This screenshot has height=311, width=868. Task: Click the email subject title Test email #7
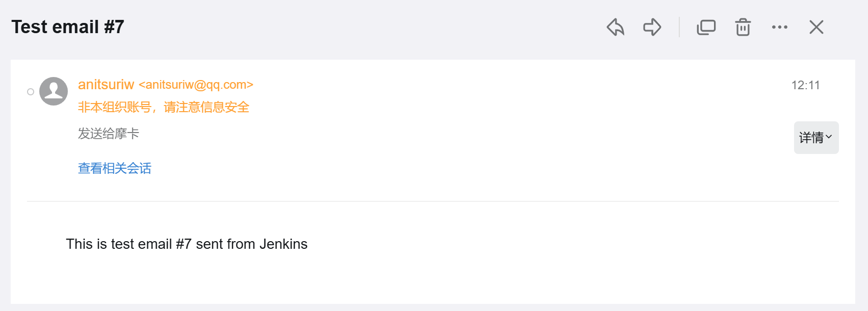(x=68, y=27)
